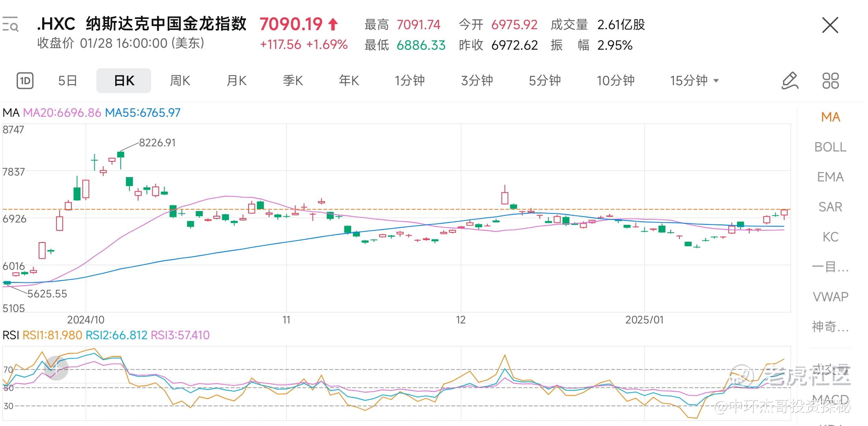Select the MA indicator in the sidebar
Image resolution: width=868 pixels, height=426 pixels.
tap(831, 117)
